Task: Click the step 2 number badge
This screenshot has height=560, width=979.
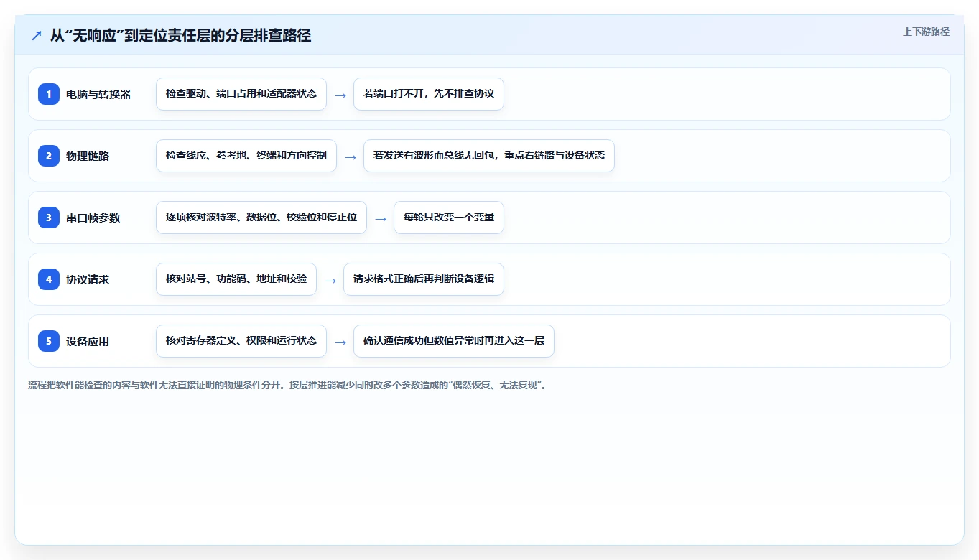Action: click(49, 155)
